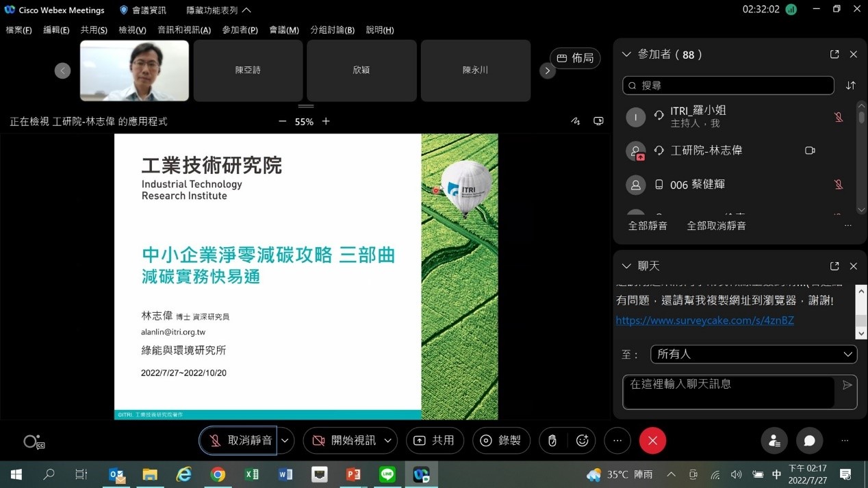Open the 編輯(E) menu
Viewport: 868px width, 488px height.
tap(56, 30)
